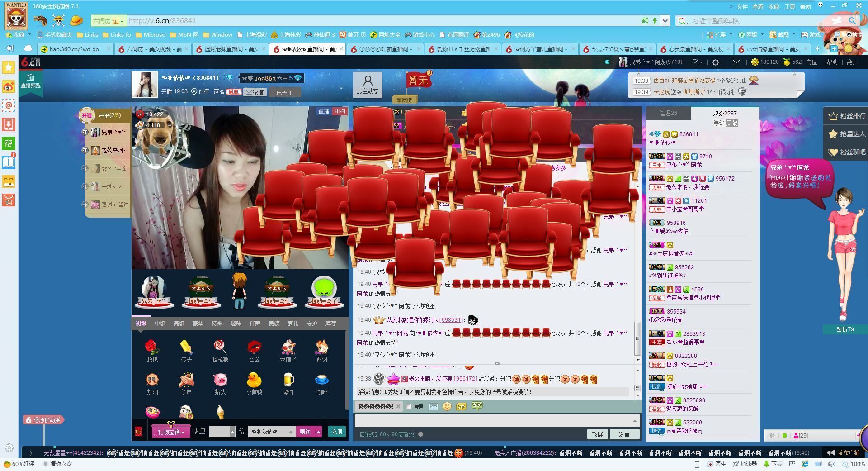Click the insert image icon in chat

point(434,406)
